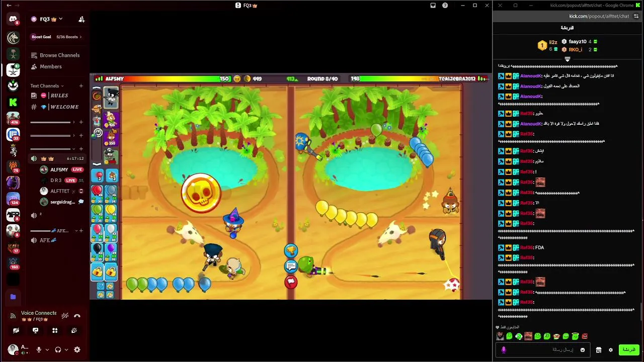Click gifter RKO_i in Kick leaderboard
The image size is (644, 362).
576,50
